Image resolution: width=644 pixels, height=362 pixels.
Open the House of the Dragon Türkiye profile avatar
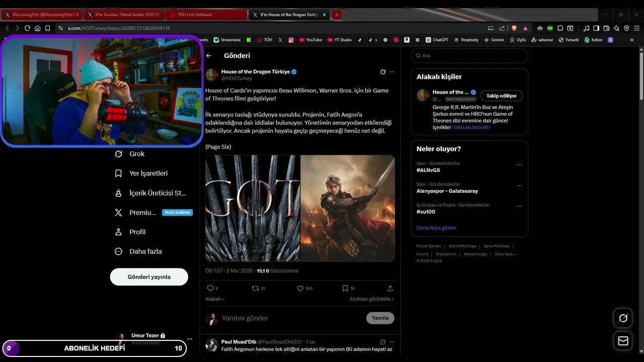212,75
